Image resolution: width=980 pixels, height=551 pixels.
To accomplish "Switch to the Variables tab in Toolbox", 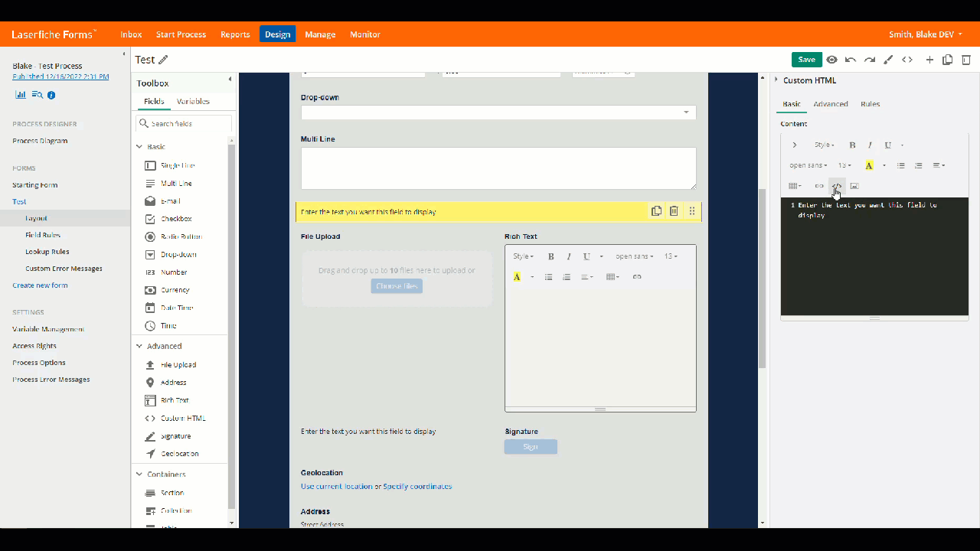I will [193, 102].
